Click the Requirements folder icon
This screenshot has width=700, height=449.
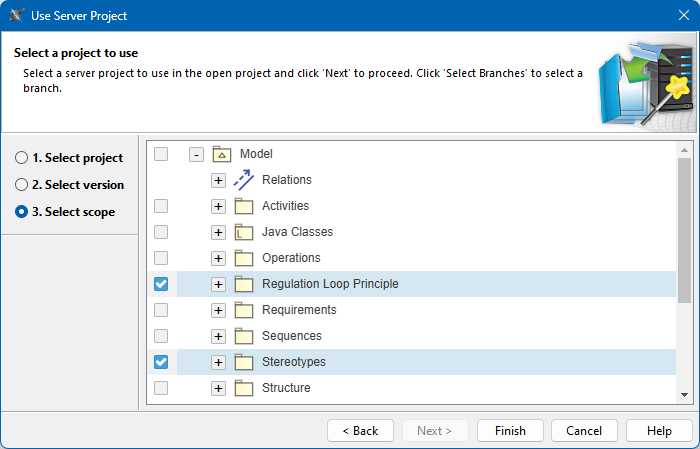[x=244, y=310]
